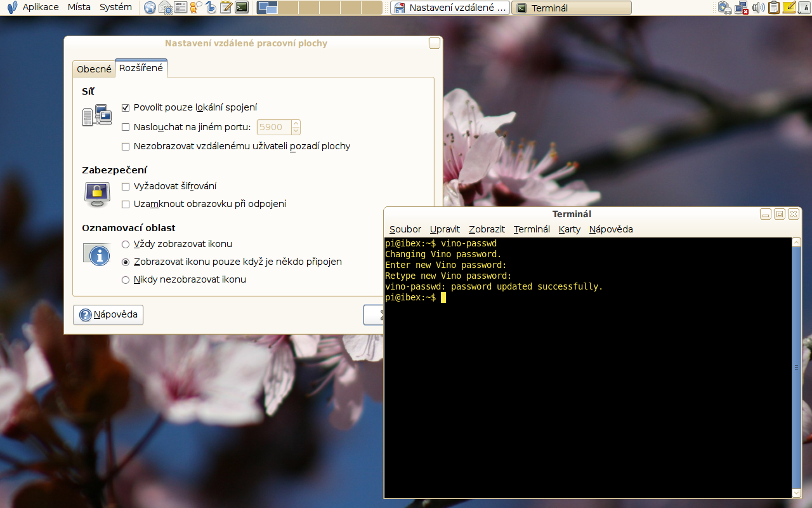Open the news reader launcher in the top panel

[x=180, y=8]
